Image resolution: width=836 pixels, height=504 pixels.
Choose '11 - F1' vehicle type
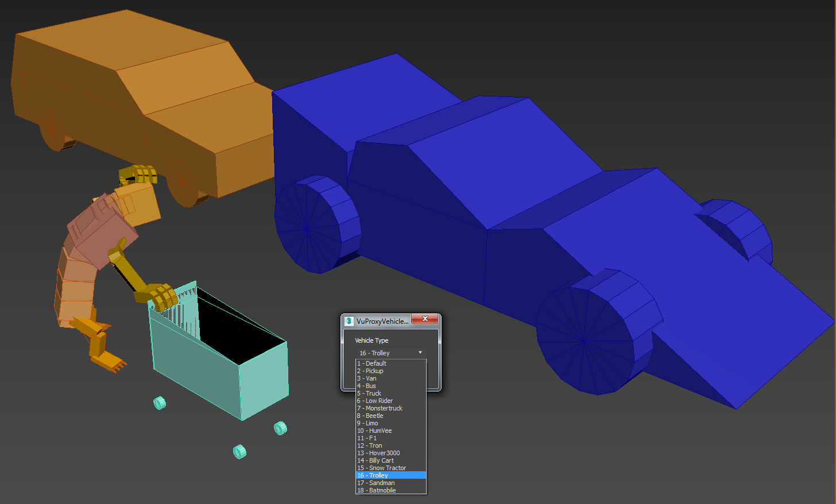[367, 438]
